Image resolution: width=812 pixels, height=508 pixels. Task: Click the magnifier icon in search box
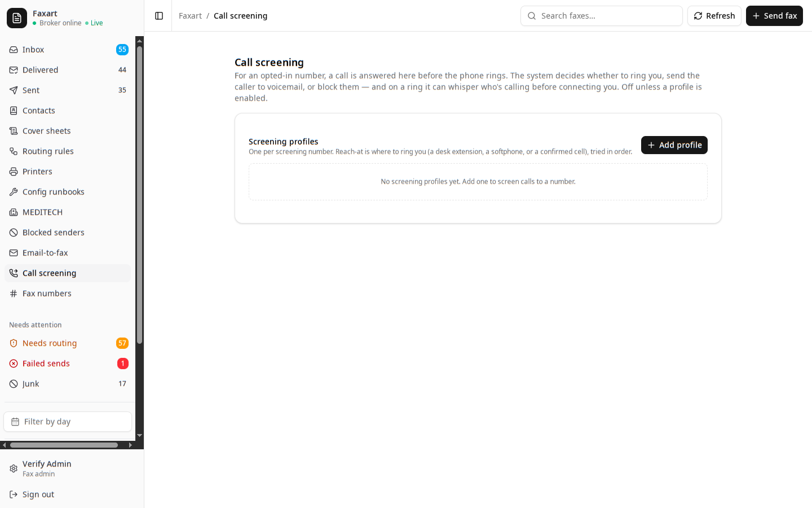click(x=532, y=16)
